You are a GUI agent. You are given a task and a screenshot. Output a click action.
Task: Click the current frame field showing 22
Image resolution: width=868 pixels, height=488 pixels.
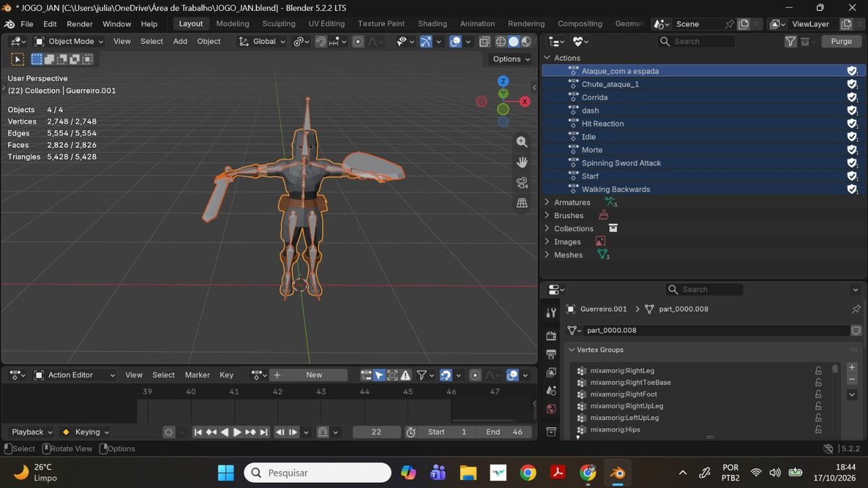[x=376, y=432]
